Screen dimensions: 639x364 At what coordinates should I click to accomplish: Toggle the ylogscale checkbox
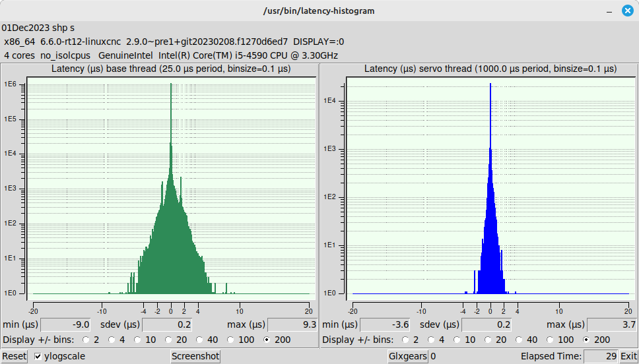38,357
